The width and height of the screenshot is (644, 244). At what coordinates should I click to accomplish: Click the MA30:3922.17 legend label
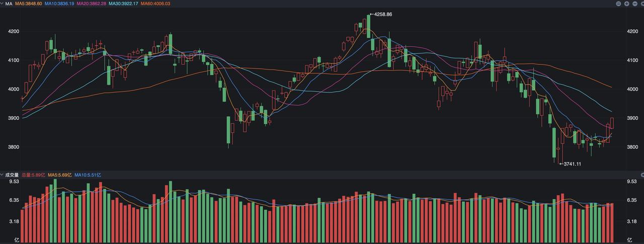[x=123, y=4]
